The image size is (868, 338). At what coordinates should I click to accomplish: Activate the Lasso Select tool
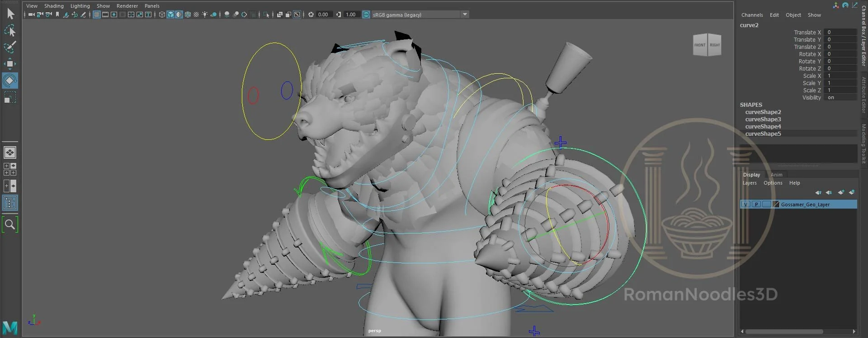pyautogui.click(x=10, y=31)
